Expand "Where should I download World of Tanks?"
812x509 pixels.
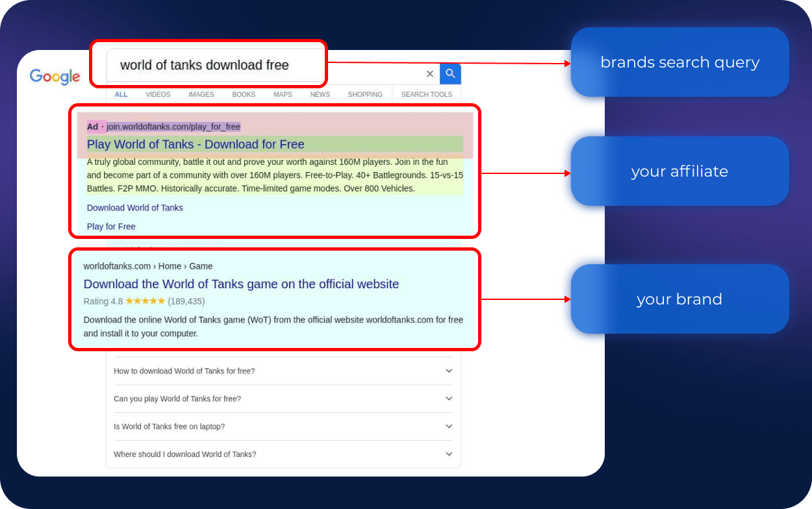tap(283, 454)
